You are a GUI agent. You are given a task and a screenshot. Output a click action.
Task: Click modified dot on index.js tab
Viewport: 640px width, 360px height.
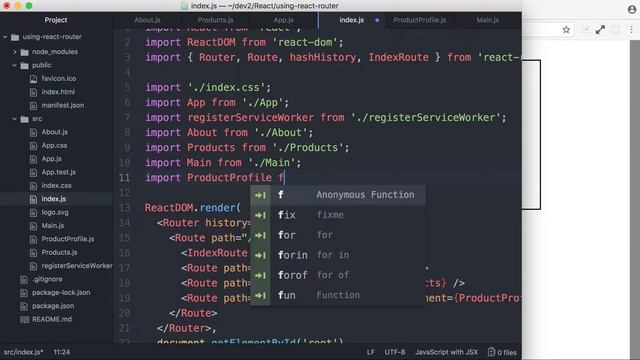click(x=377, y=20)
